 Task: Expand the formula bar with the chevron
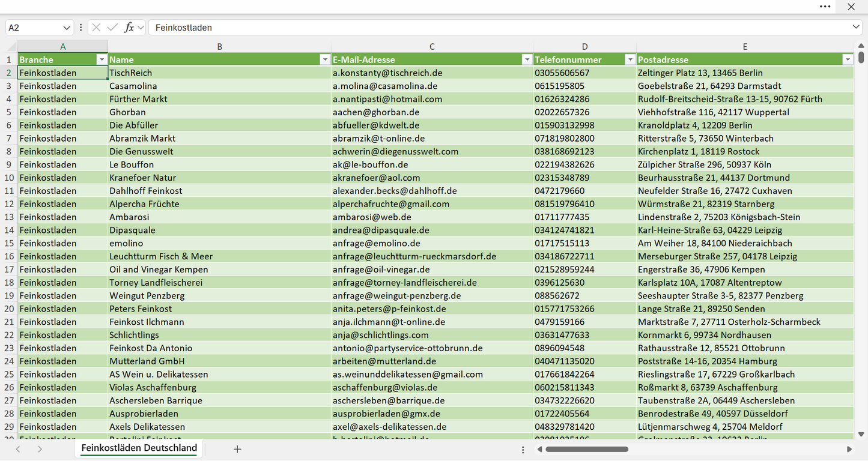(856, 27)
